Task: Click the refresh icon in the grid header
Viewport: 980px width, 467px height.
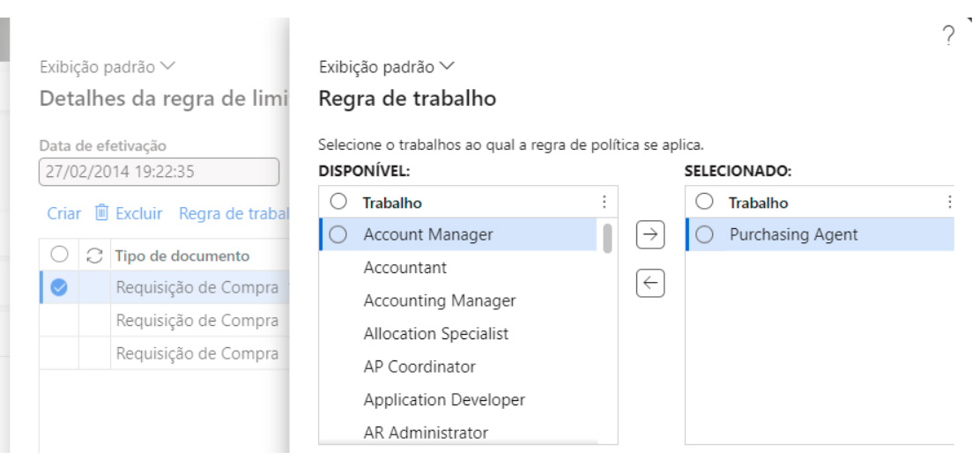Action: coord(94,256)
